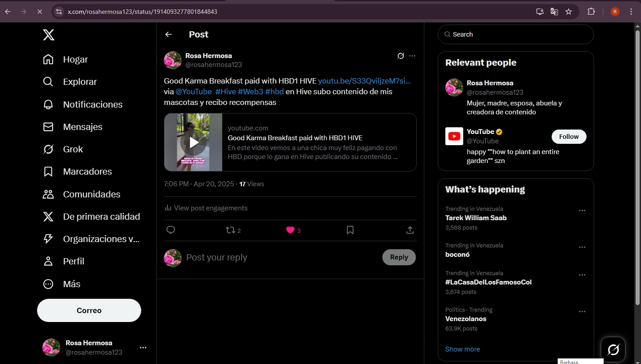Open Perfil page
The width and height of the screenshot is (641, 364).
[x=63, y=261]
